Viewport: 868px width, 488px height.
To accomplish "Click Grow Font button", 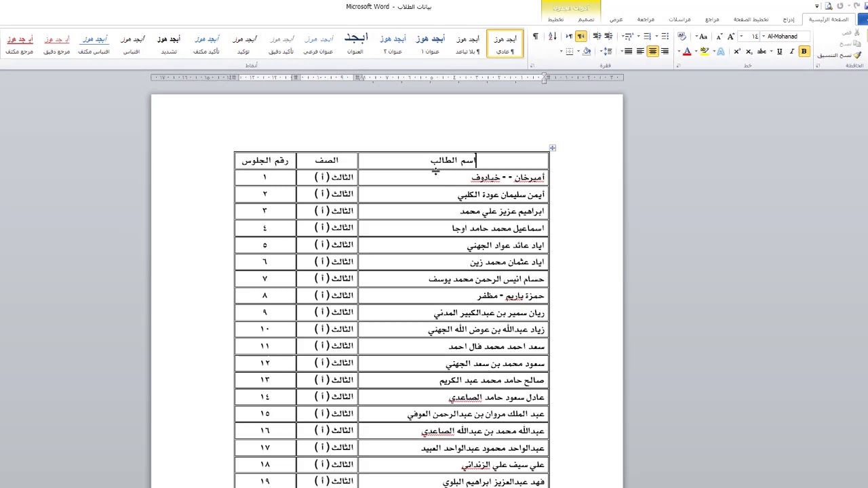I will click(731, 36).
